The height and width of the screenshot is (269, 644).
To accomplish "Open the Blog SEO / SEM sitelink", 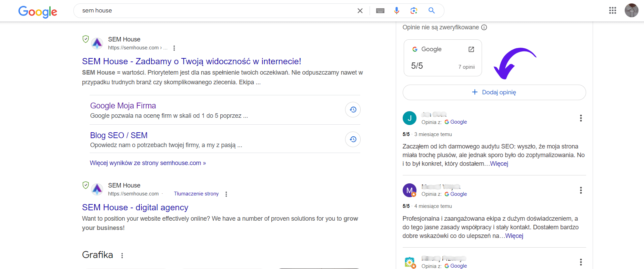I will [119, 135].
